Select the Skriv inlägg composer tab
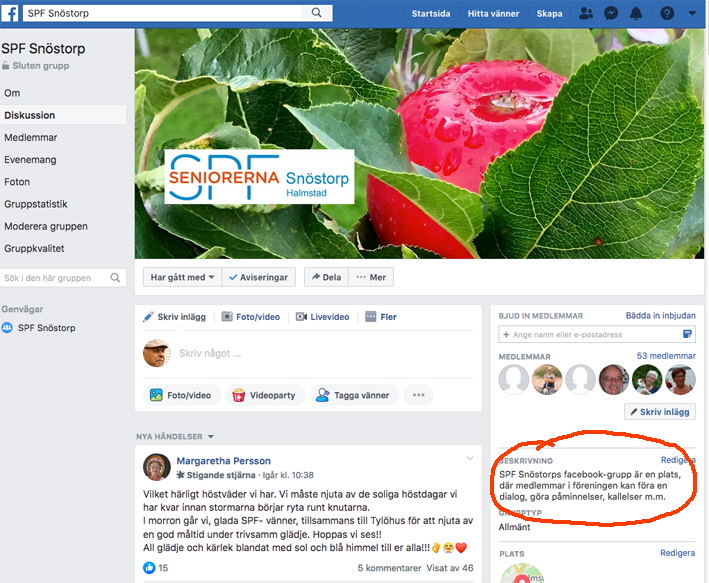This screenshot has height=583, width=709. pyautogui.click(x=175, y=317)
